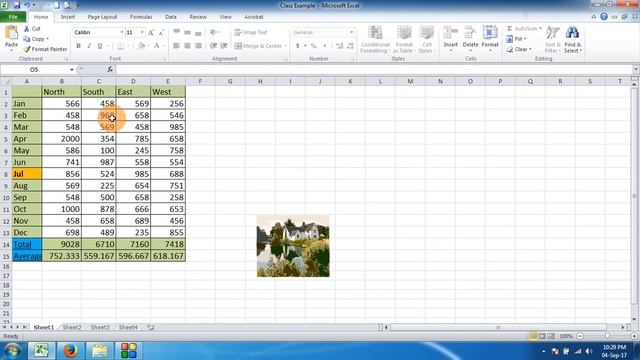
Task: Switch to the Sheet2 worksheet tab
Action: [x=72, y=327]
